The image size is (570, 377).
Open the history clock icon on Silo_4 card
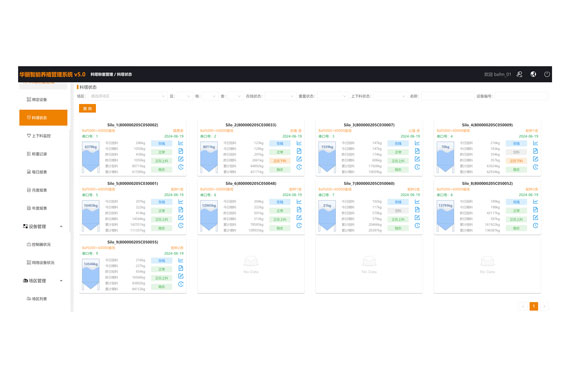[x=535, y=167]
